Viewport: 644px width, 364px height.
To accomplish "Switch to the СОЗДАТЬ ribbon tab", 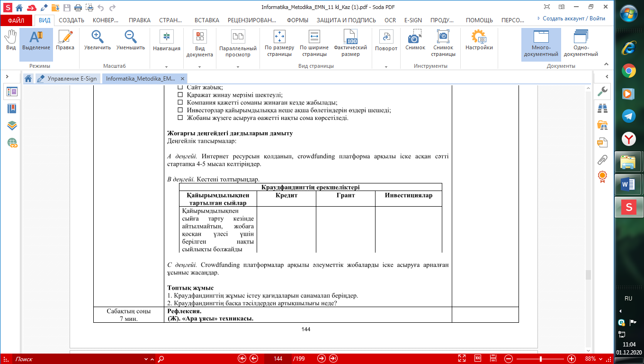I will tap(72, 20).
